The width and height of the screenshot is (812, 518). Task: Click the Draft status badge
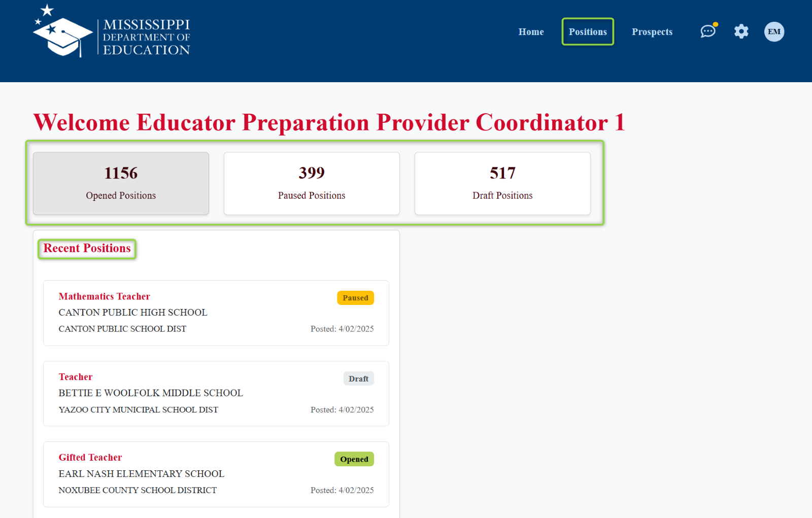358,378
